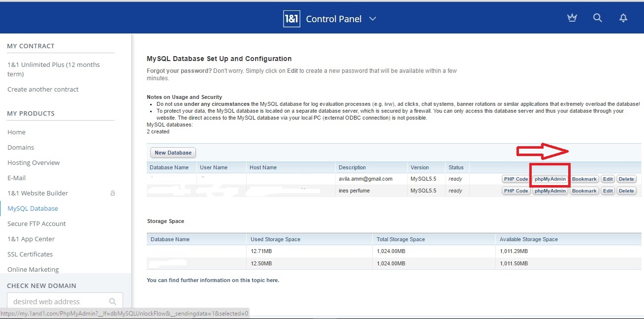Open Home in My Products
This screenshot has width=644, height=319.
click(16, 132)
